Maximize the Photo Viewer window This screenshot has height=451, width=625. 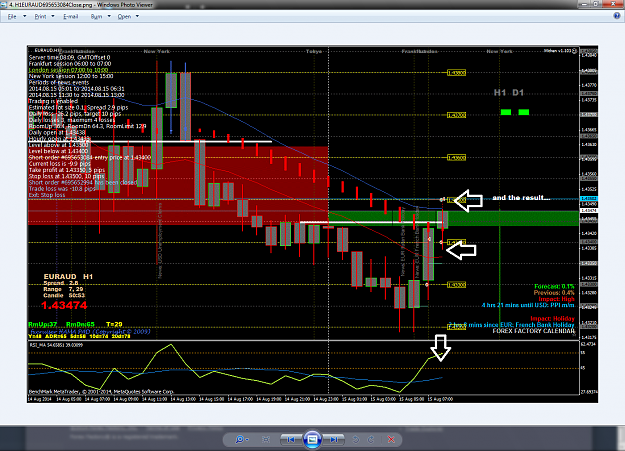coord(596,4)
